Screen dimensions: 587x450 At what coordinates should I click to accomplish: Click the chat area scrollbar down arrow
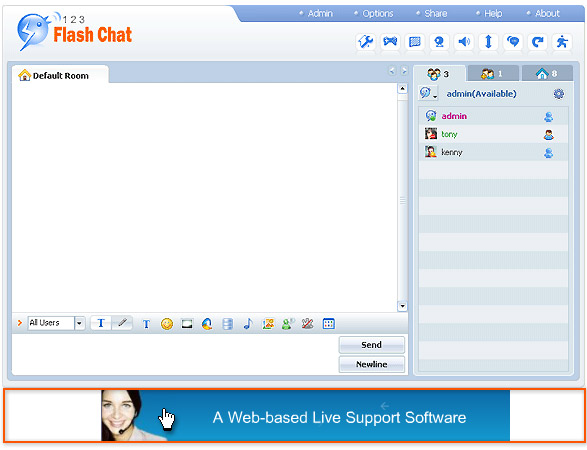click(x=402, y=306)
